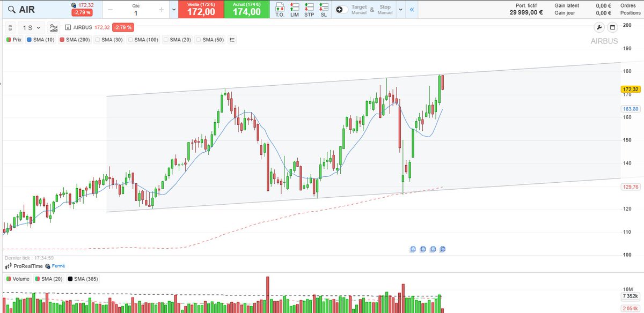The height and width of the screenshot is (313, 644).
Task: Open the chart settings wrench icon
Action: coord(599,27)
